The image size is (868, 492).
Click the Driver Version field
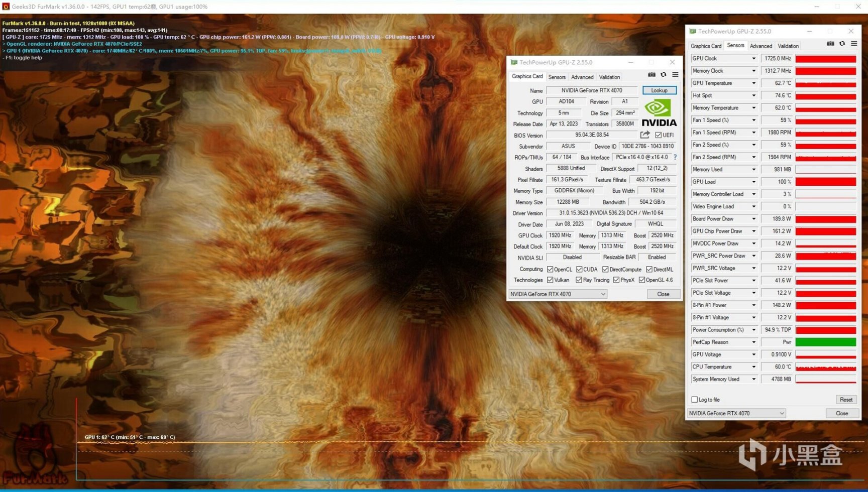611,213
